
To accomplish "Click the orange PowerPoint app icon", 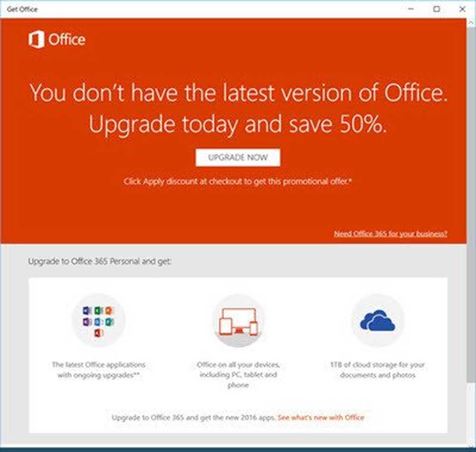I will point(109,311).
